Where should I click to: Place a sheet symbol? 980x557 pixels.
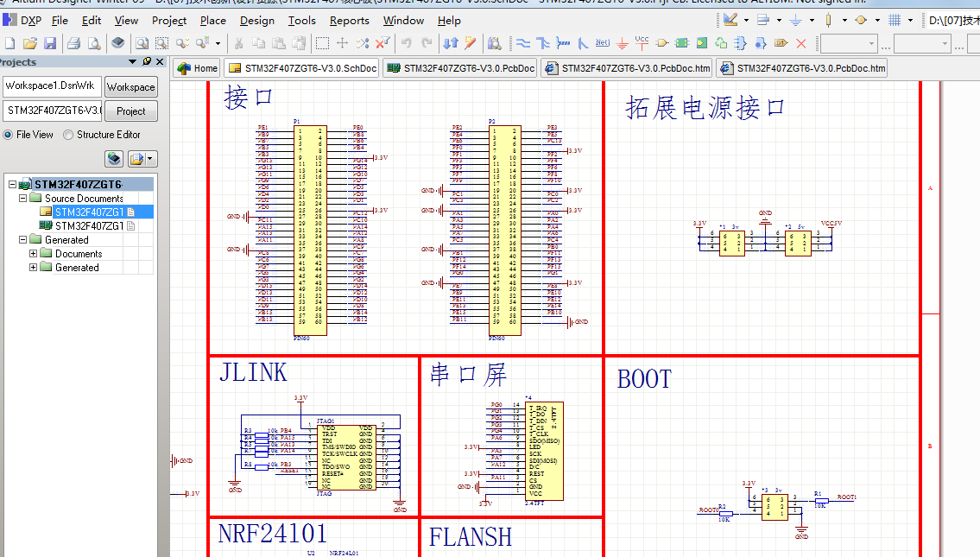682,43
